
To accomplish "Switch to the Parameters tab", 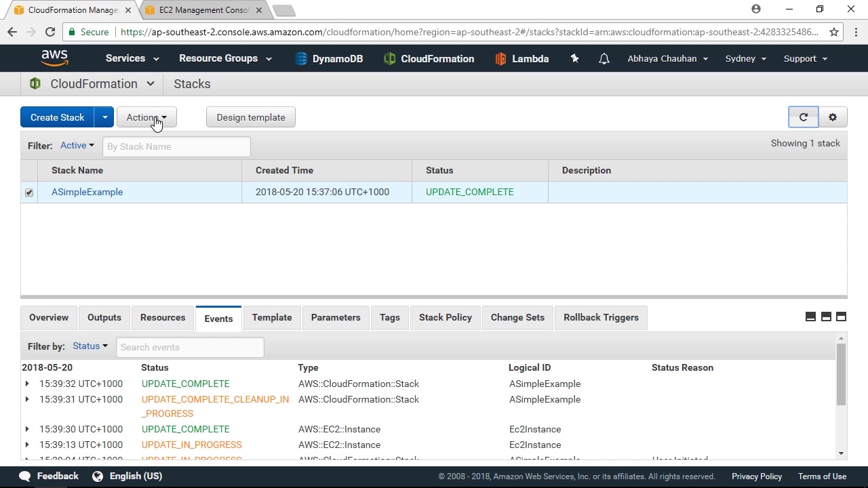I will pos(336,317).
